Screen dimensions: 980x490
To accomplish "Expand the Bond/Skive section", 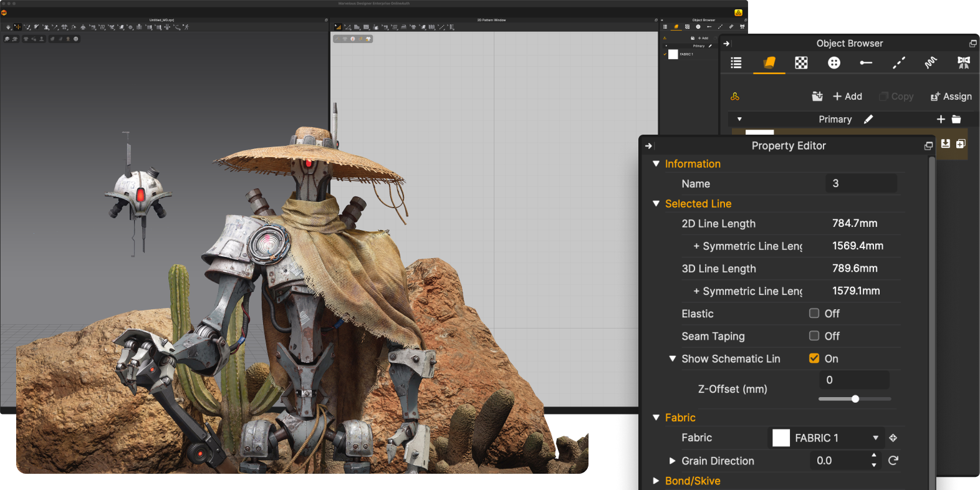I will [x=656, y=481].
